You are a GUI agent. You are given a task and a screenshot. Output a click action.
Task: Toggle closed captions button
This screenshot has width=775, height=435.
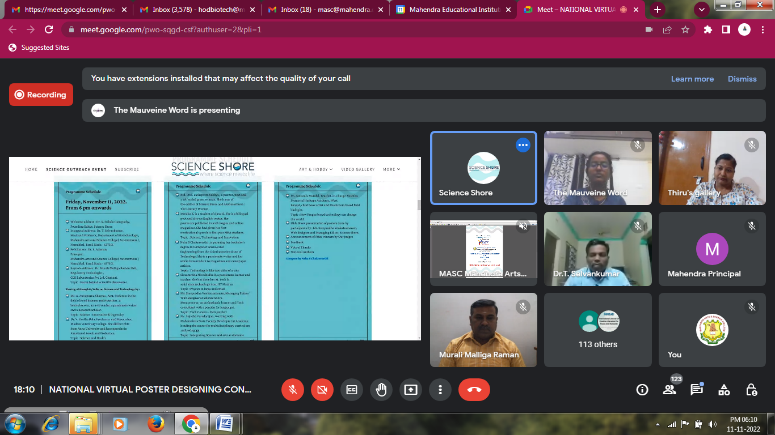352,389
